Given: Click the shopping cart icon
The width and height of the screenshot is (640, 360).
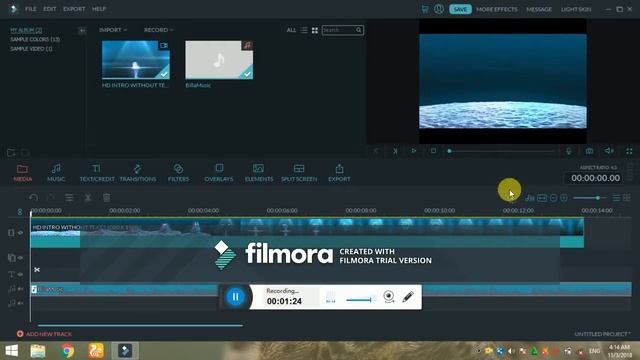Looking at the screenshot, I should 425,9.
